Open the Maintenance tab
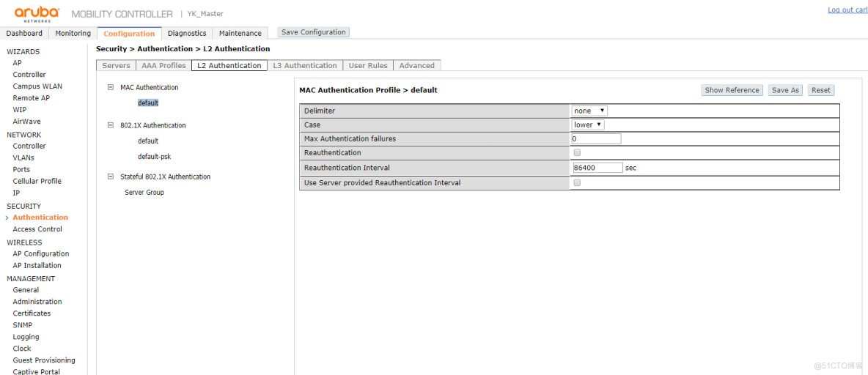The width and height of the screenshot is (868, 375). point(240,33)
